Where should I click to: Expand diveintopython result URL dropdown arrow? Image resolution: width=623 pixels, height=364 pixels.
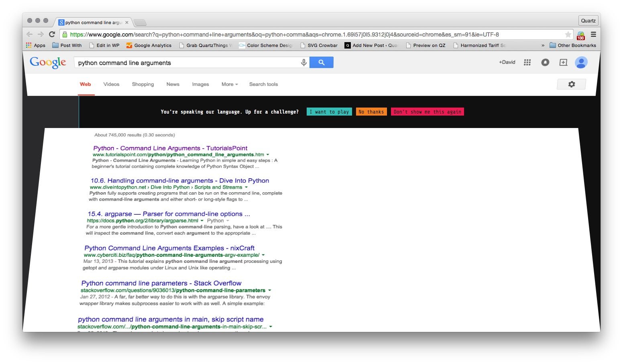click(246, 187)
